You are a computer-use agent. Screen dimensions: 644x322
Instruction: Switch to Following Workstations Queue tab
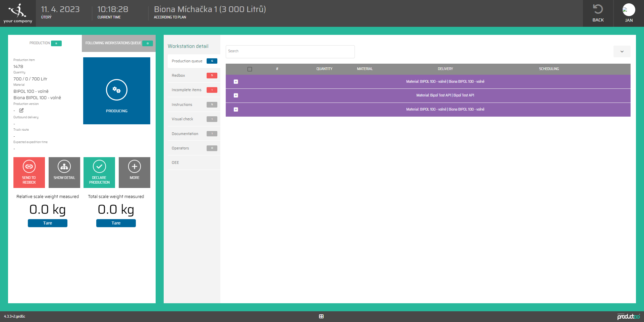pos(118,43)
